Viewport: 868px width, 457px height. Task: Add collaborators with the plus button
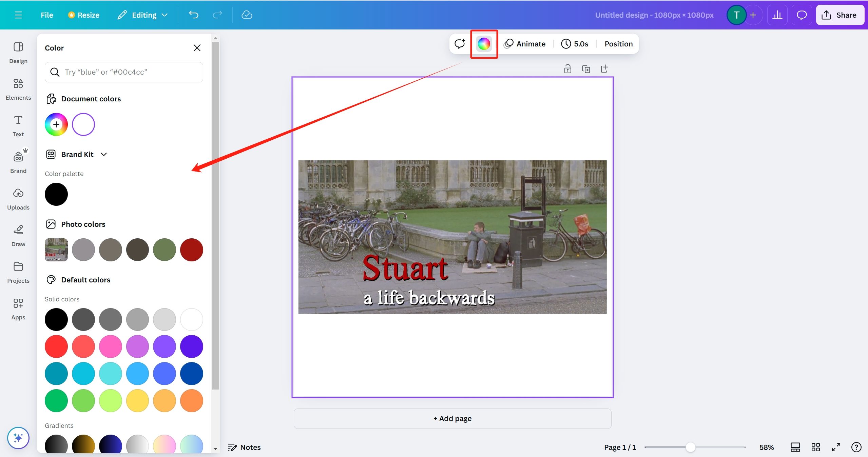[753, 15]
